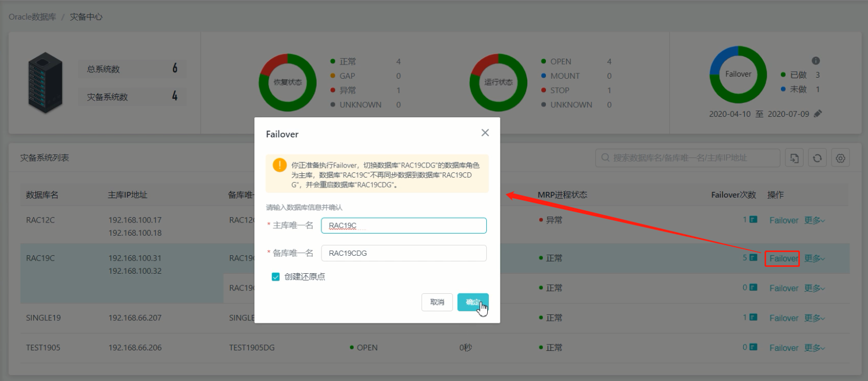Screen dimensions: 868x381
Task: Focus the 备库唯一名 input field
Action: tap(404, 253)
